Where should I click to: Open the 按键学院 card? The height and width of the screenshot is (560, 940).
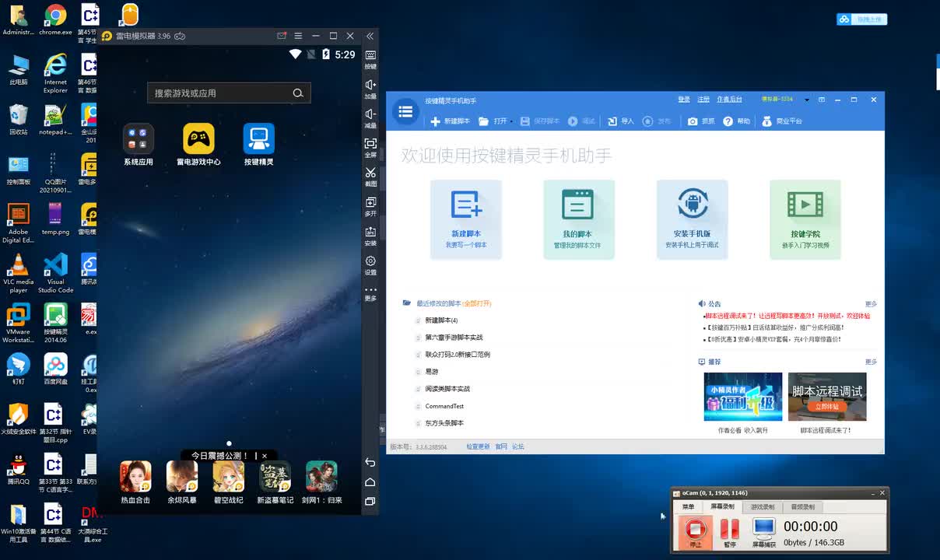coord(805,219)
